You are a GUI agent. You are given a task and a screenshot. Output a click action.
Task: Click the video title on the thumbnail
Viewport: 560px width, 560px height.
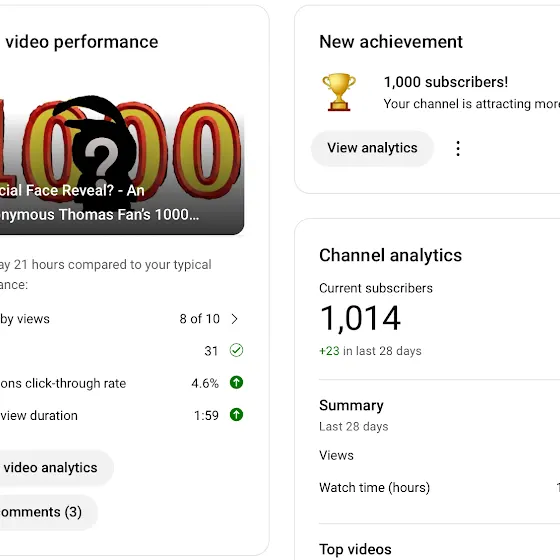tap(99, 202)
